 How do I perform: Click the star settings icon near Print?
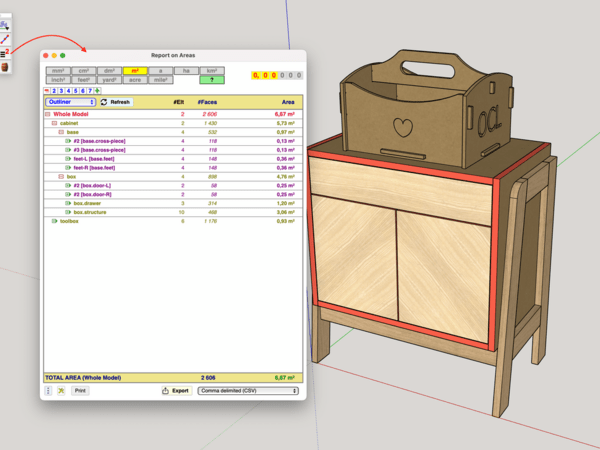61,391
